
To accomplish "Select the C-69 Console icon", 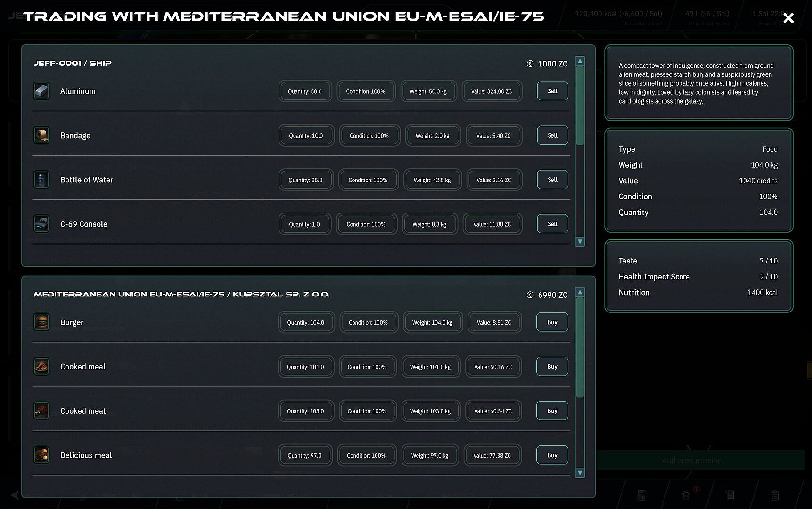I will [41, 224].
